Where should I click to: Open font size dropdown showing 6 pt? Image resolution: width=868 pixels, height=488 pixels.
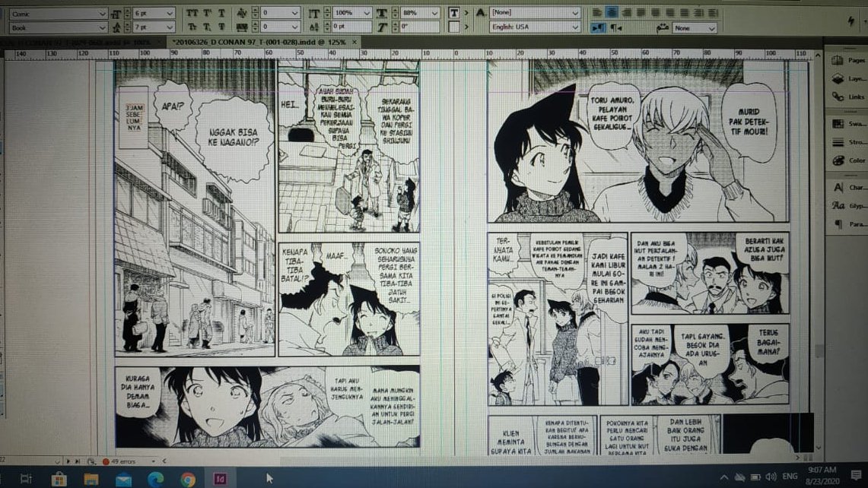point(154,13)
